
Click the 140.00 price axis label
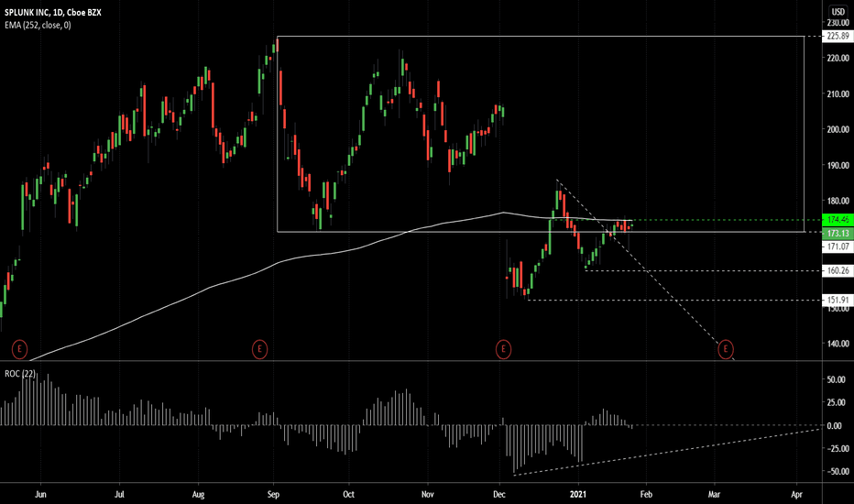click(838, 344)
